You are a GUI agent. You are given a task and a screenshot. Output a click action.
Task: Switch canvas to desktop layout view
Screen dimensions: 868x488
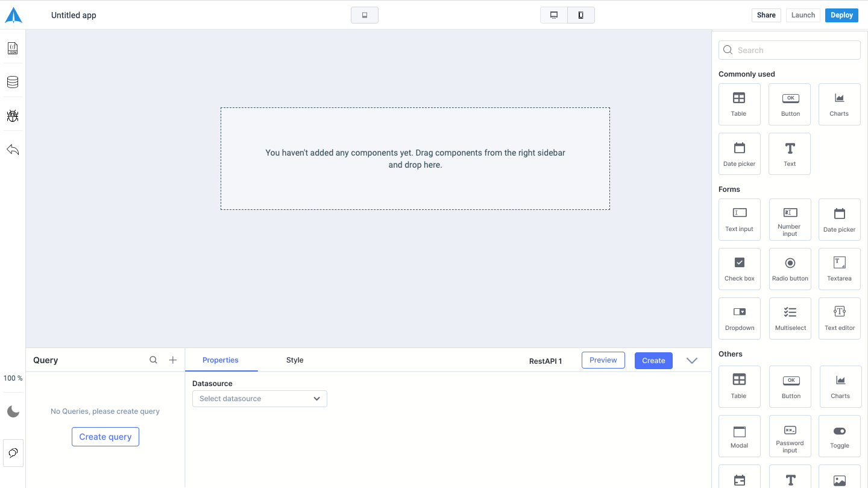point(553,14)
